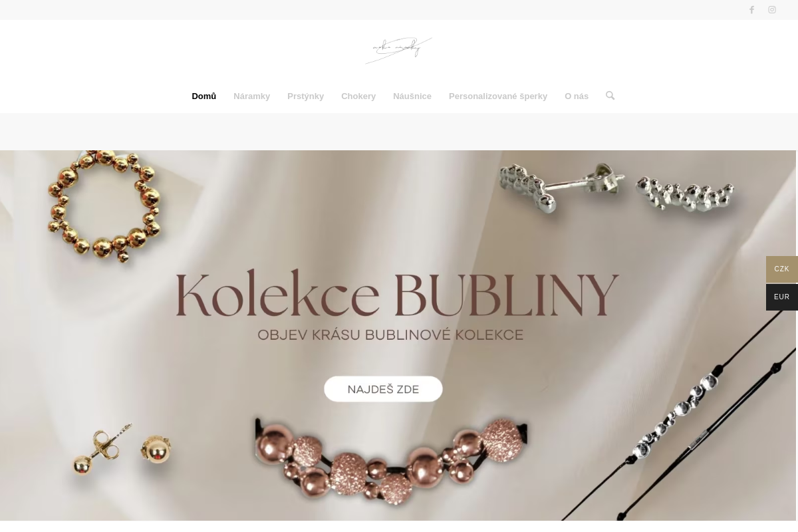Switch currency to EUR
The image size is (798, 532).
pyautogui.click(x=782, y=297)
